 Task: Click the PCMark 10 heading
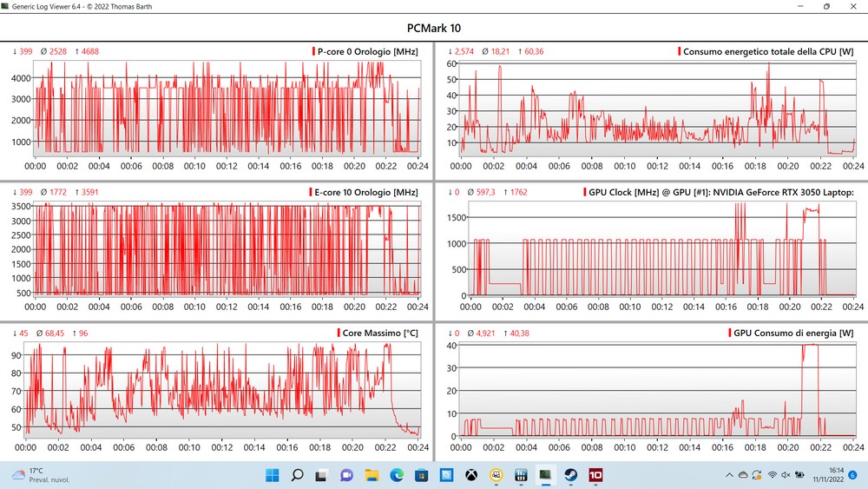(434, 29)
